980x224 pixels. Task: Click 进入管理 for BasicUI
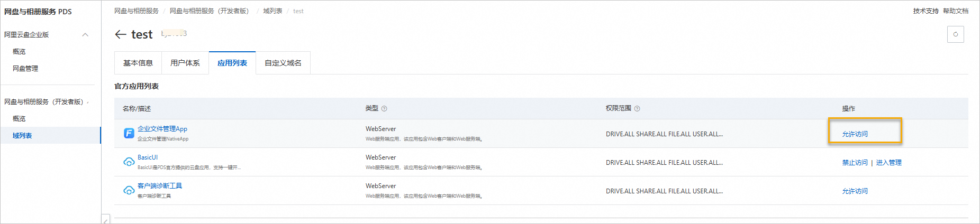pos(889,162)
